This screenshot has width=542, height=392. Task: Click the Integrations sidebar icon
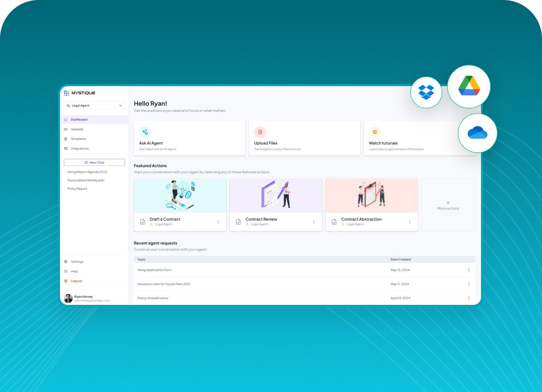66,149
